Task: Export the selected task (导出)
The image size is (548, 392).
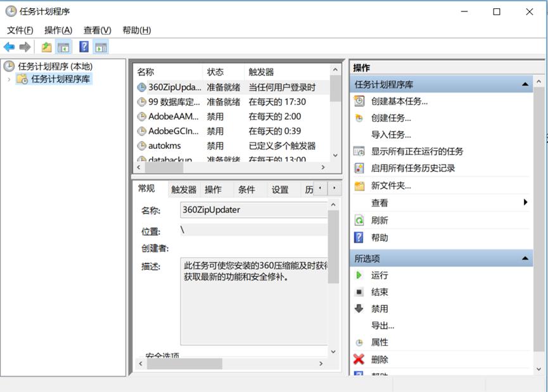Action: [x=379, y=325]
